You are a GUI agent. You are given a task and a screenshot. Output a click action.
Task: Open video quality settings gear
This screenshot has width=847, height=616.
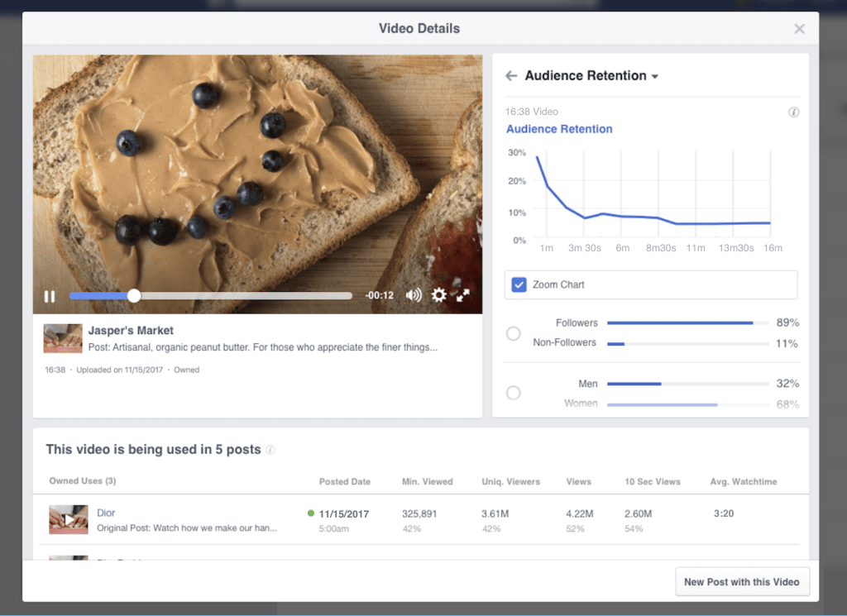tap(438, 295)
